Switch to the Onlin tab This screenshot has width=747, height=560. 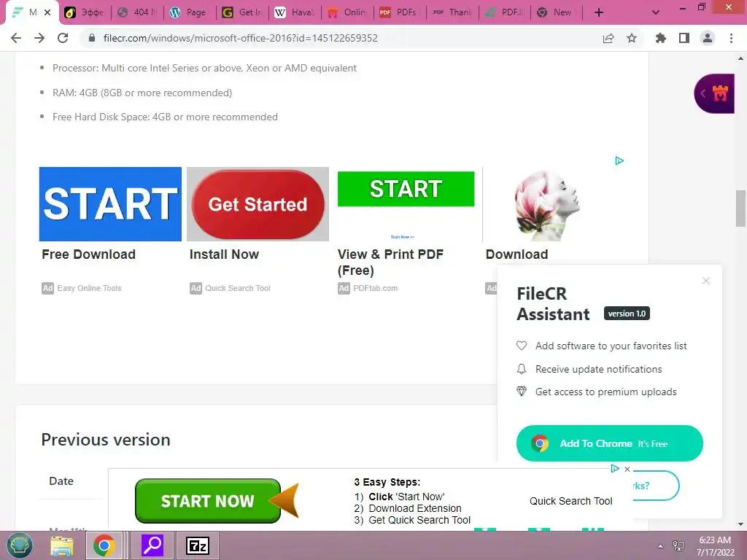point(347,12)
